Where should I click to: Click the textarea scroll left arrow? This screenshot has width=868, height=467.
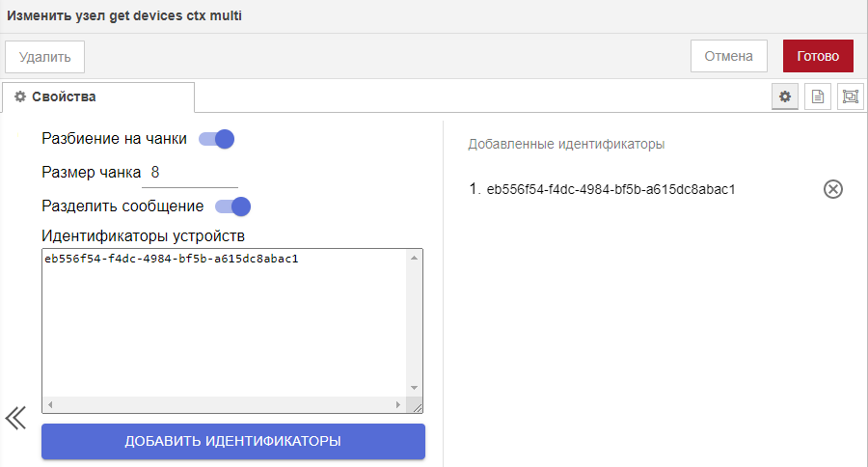[x=50, y=405]
